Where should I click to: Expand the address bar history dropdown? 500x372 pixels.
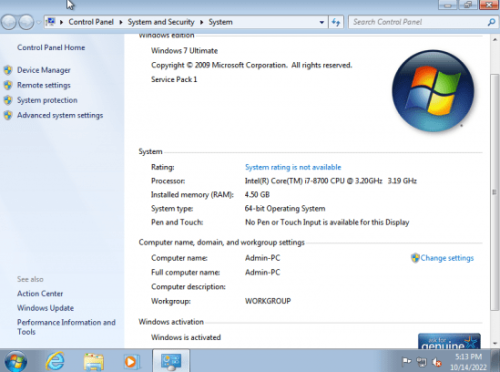point(321,22)
